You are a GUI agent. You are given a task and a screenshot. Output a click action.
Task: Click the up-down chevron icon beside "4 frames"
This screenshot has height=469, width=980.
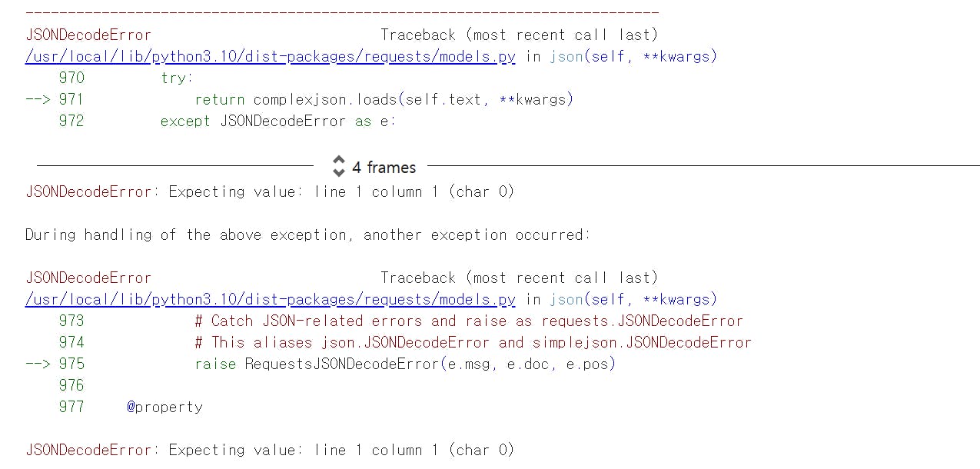coord(338,167)
